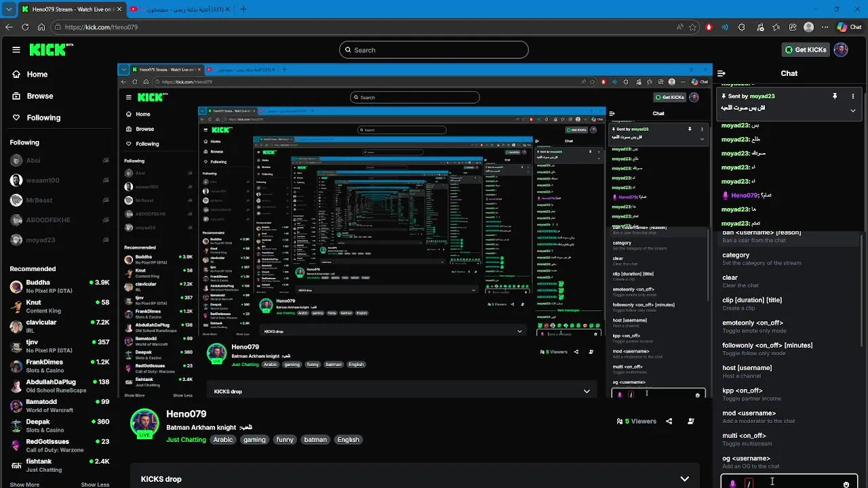This screenshot has height=488, width=868.
Task: Focus the main Kick search box below the address bar
Action: pos(434,49)
